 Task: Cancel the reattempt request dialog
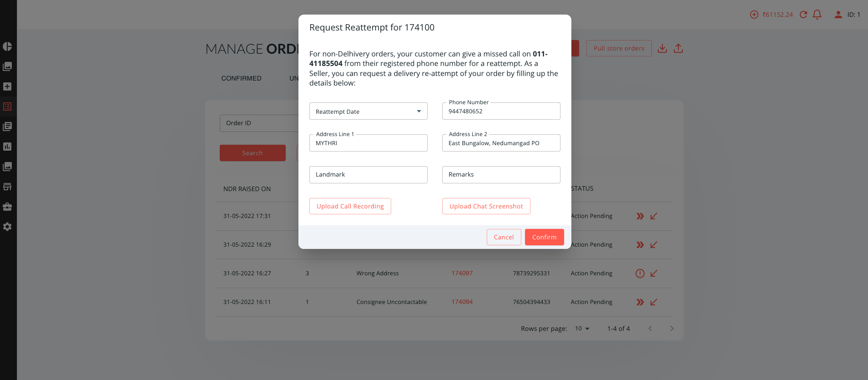click(x=504, y=237)
